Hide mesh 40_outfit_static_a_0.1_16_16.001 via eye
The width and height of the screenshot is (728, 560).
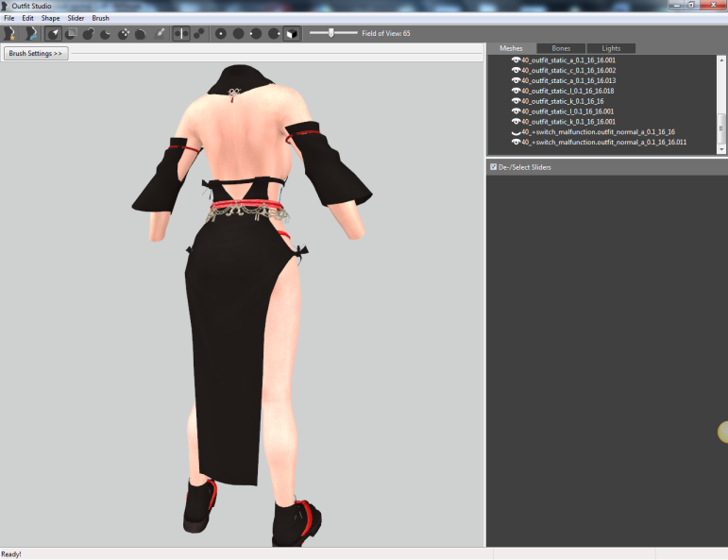point(516,59)
